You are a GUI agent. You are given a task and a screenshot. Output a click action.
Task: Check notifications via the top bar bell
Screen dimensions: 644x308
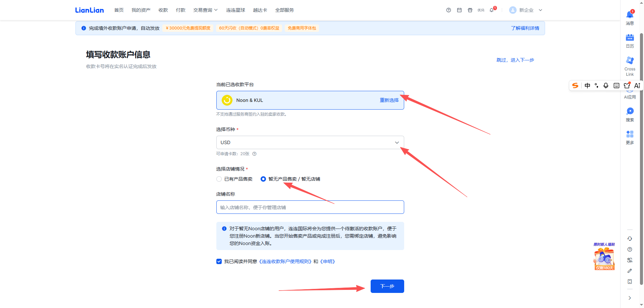coord(492,10)
